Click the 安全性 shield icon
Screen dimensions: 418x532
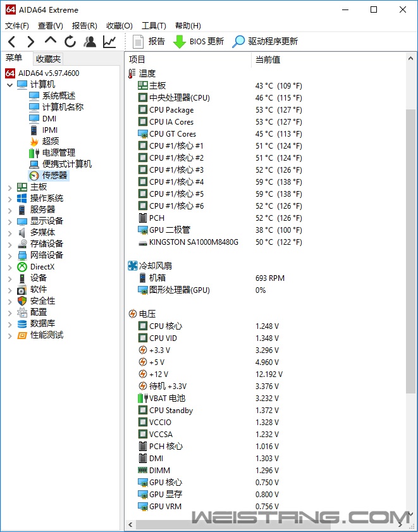22,301
